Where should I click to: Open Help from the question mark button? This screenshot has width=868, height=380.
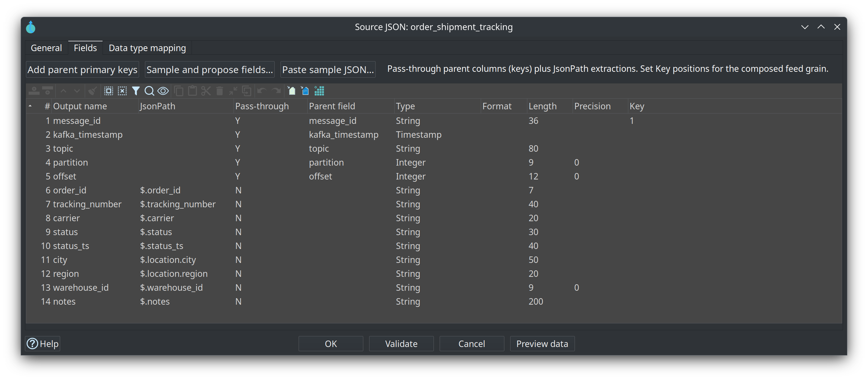(43, 343)
